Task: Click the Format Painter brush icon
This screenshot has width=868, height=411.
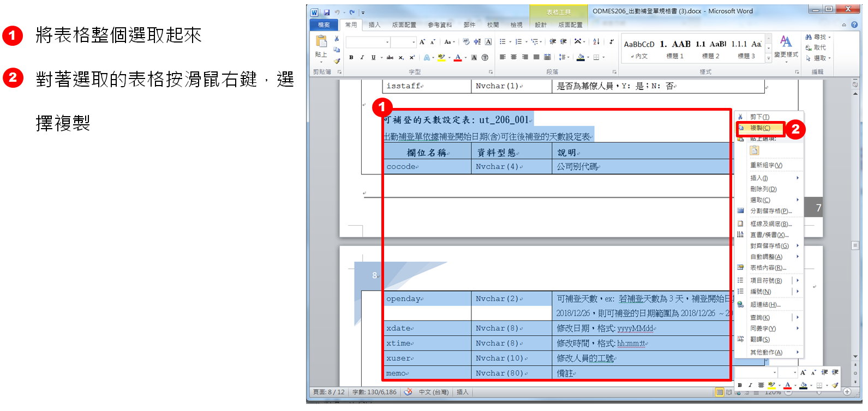Action: 337,61
